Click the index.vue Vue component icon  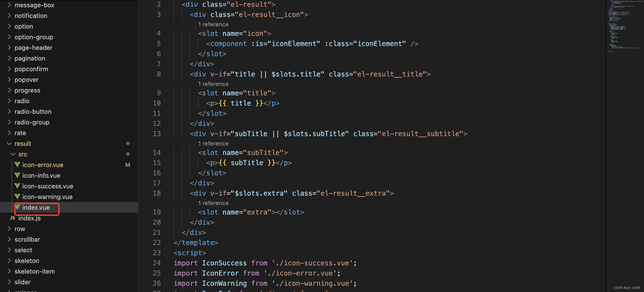16,207
